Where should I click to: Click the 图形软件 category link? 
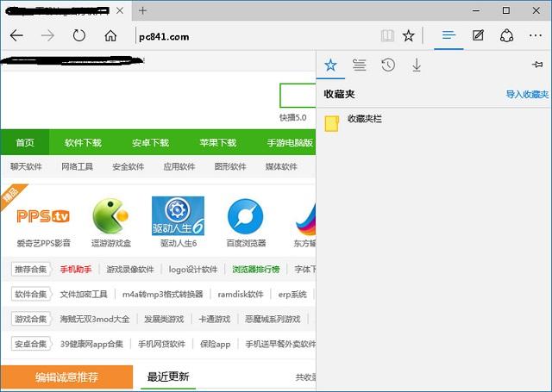[230, 166]
